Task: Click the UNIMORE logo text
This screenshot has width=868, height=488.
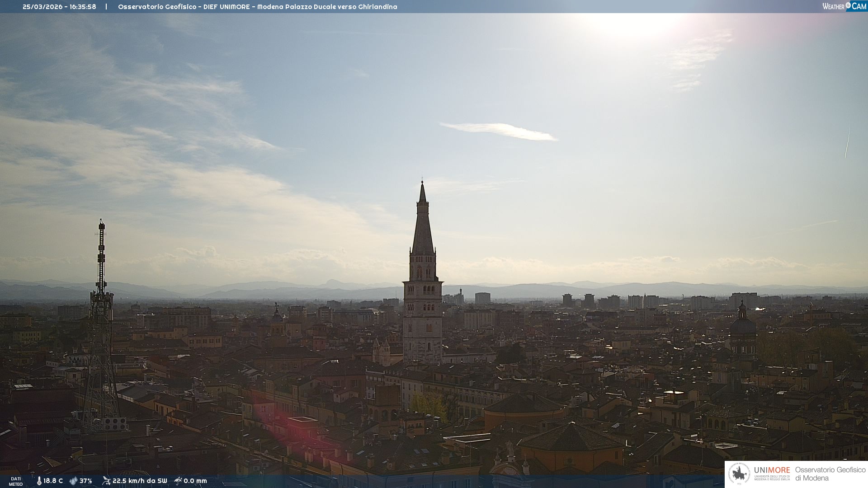Action: click(x=772, y=470)
